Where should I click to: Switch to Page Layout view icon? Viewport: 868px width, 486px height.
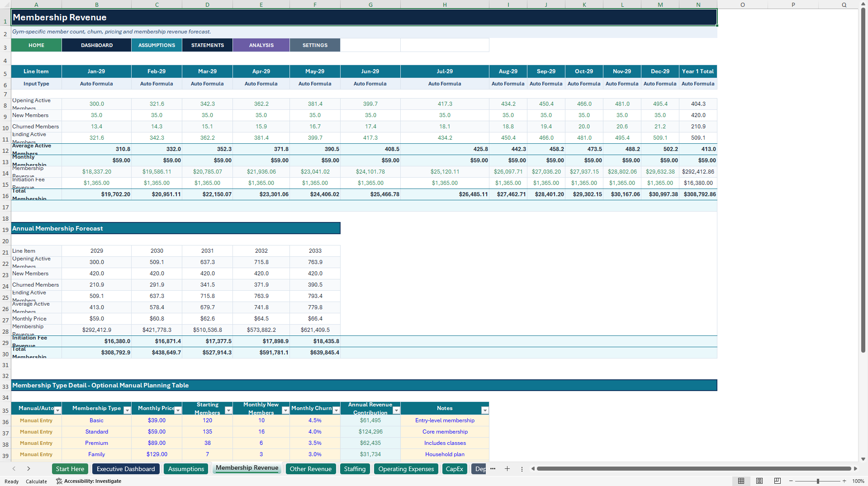pos(759,481)
